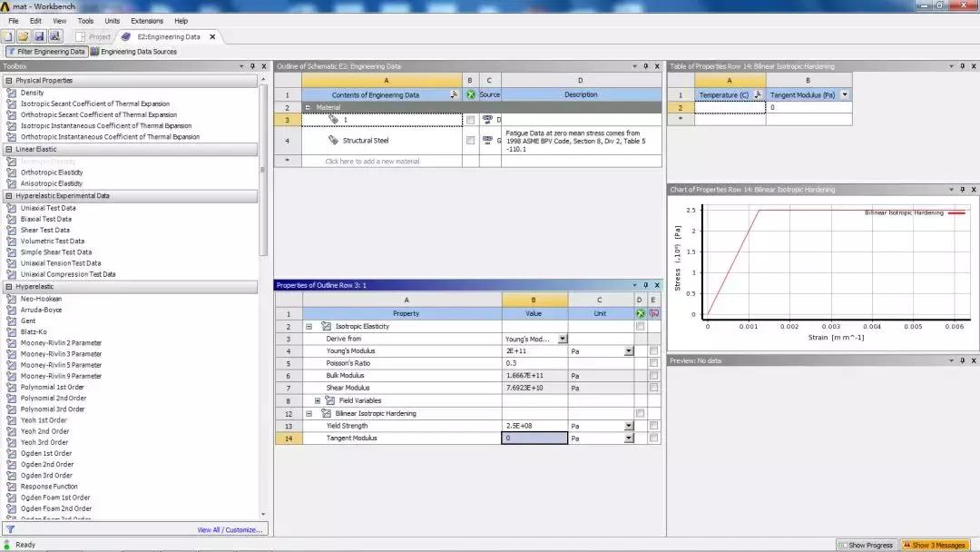Image resolution: width=980 pixels, height=552 pixels.
Task: Click the Save project toolbar icon
Action: pyautogui.click(x=39, y=36)
